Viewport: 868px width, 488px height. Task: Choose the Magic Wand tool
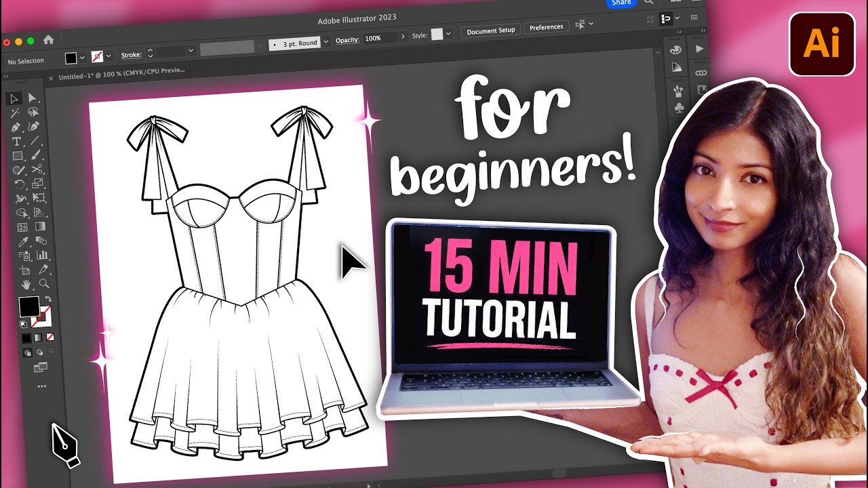(x=15, y=113)
